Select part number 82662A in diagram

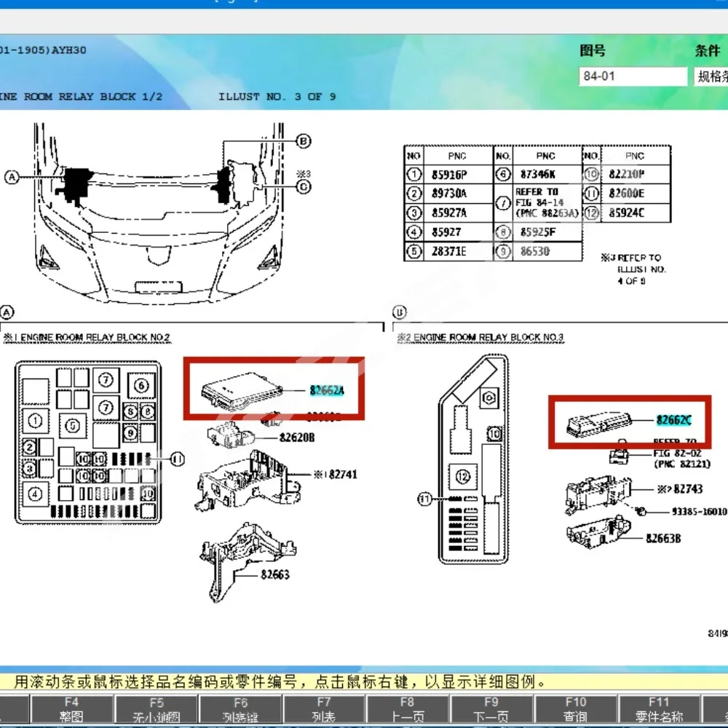(x=327, y=390)
